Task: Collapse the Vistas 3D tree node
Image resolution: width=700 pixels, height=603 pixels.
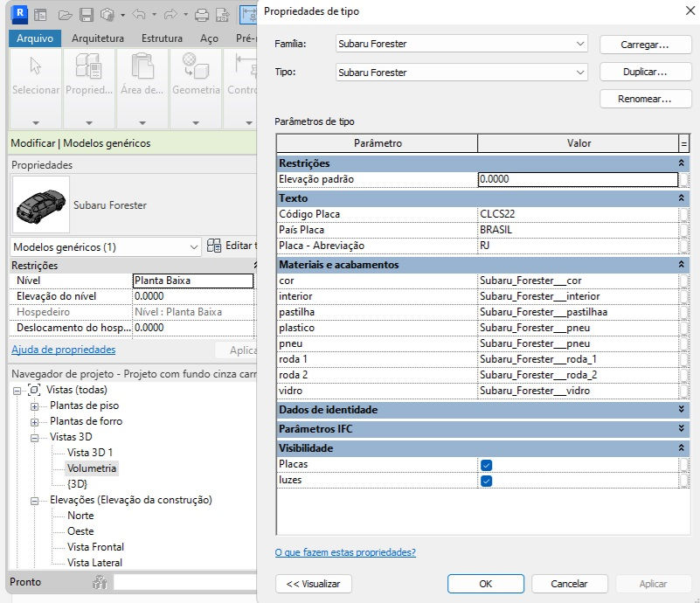Action: (34, 438)
